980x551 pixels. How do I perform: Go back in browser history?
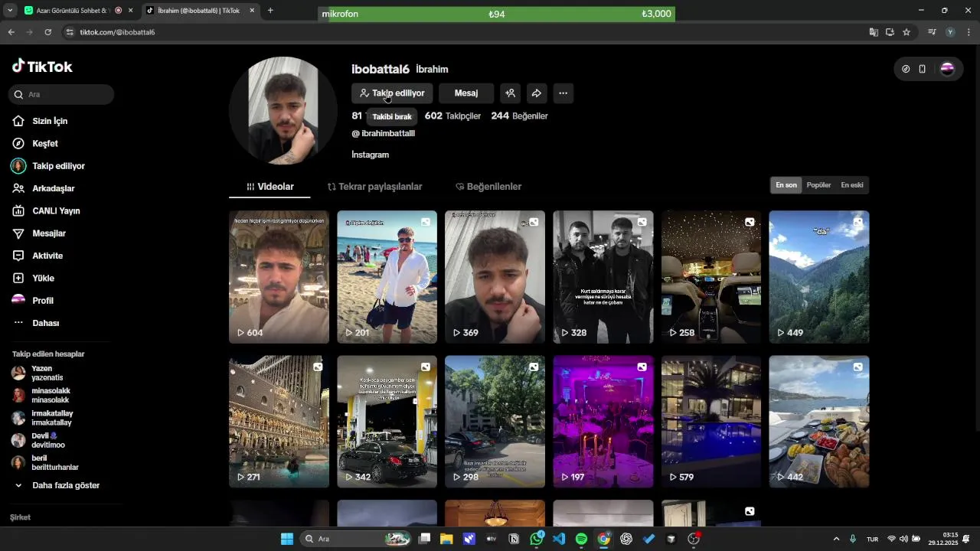(x=11, y=32)
